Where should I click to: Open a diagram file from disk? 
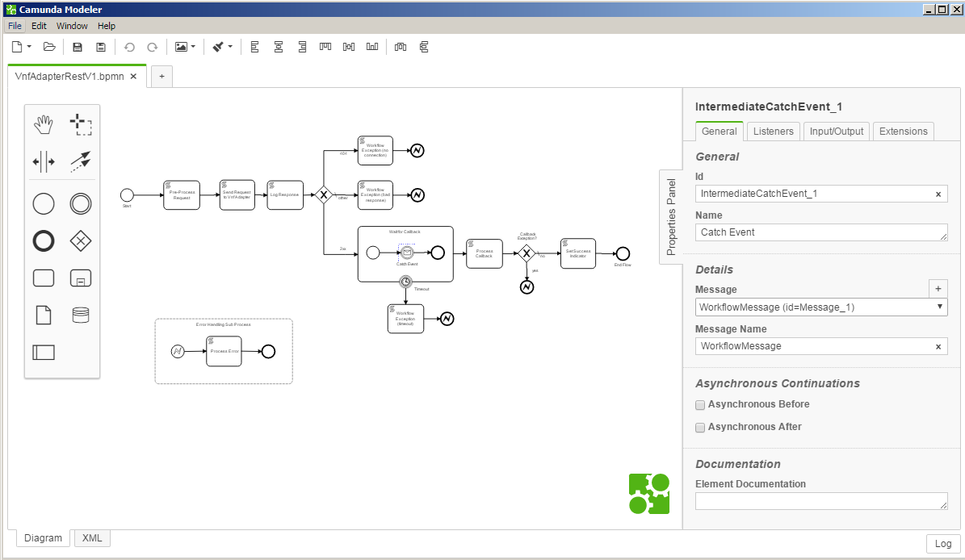click(x=49, y=47)
